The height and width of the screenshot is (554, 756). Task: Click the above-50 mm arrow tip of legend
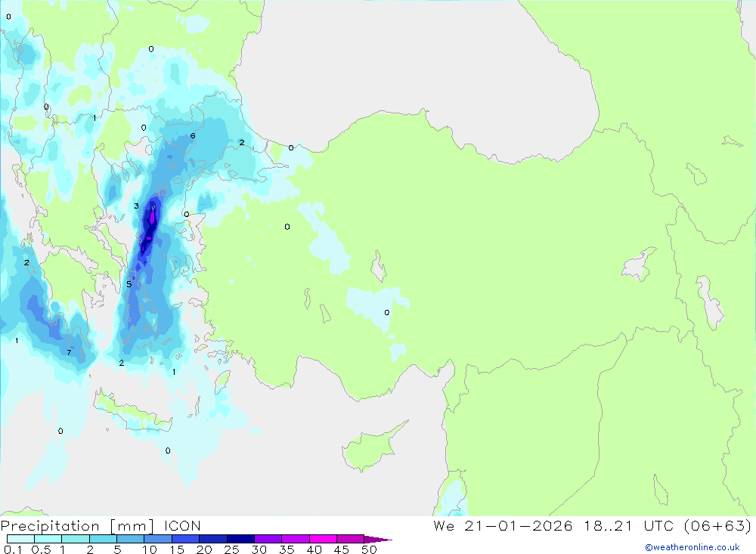tap(379, 540)
